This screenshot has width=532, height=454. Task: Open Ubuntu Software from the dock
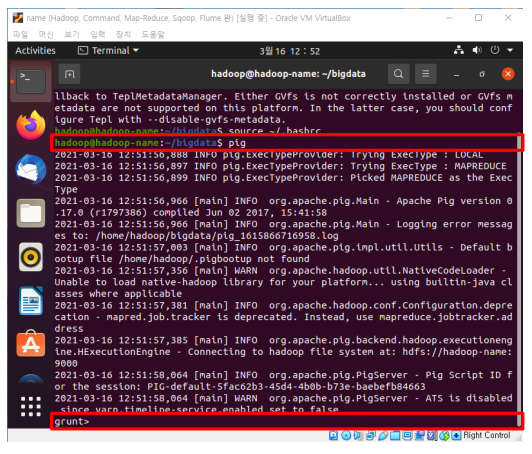(x=31, y=343)
